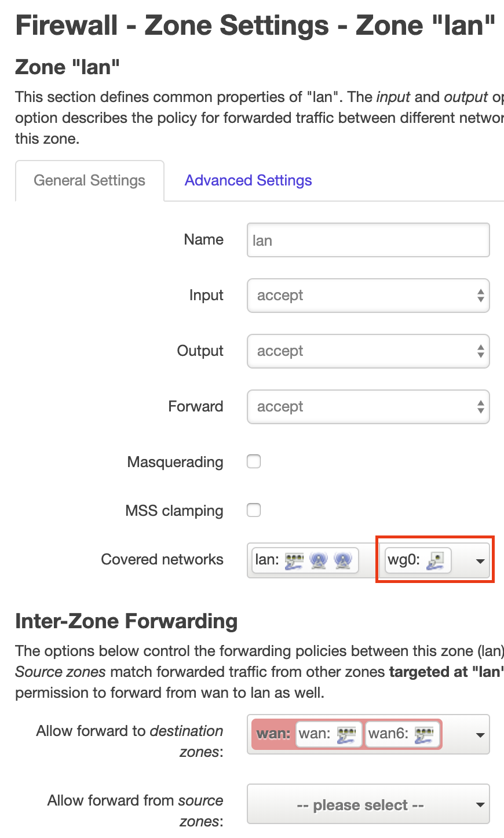Click the first wireless icon in lan network
The image size is (504, 838).
319,560
